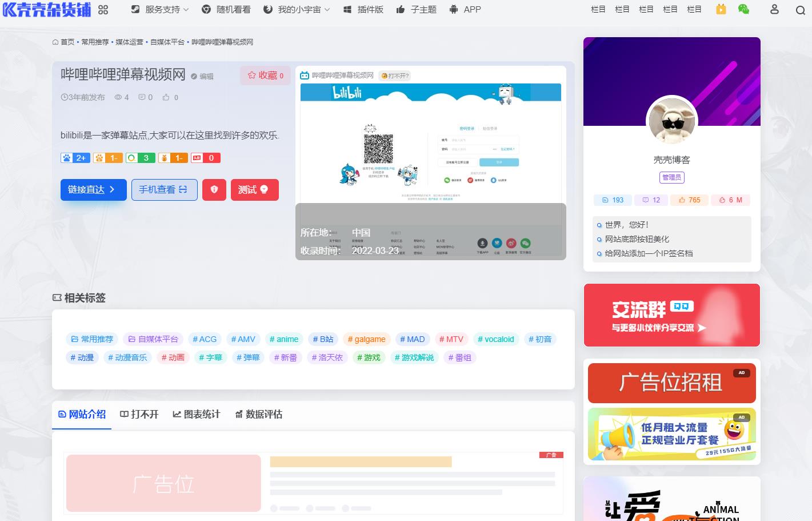Select the # vocaloid tag
812x521 pixels.
(496, 339)
